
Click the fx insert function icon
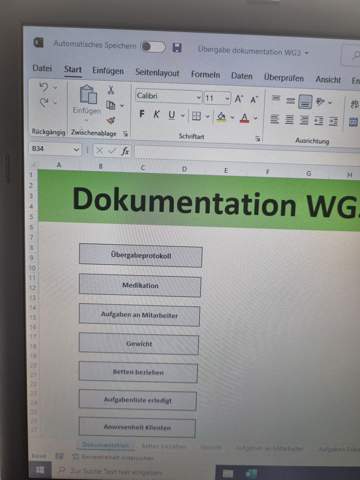point(125,151)
